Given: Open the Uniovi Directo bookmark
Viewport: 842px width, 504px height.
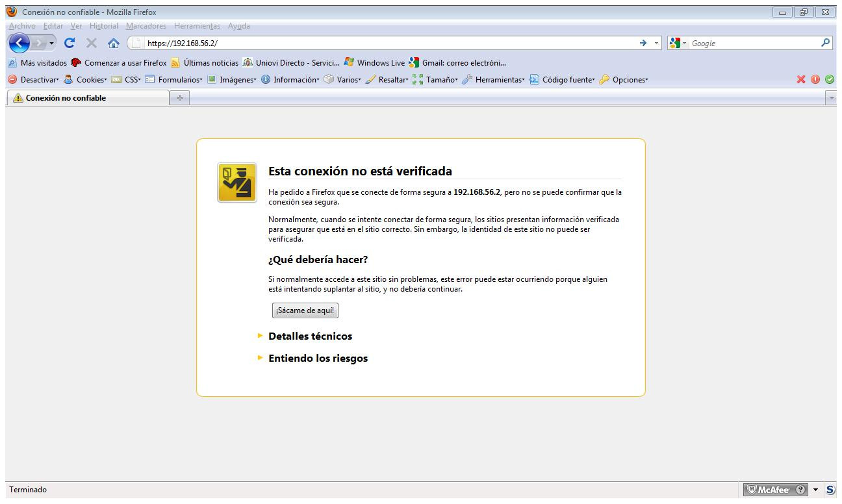Looking at the screenshot, I should tap(291, 63).
